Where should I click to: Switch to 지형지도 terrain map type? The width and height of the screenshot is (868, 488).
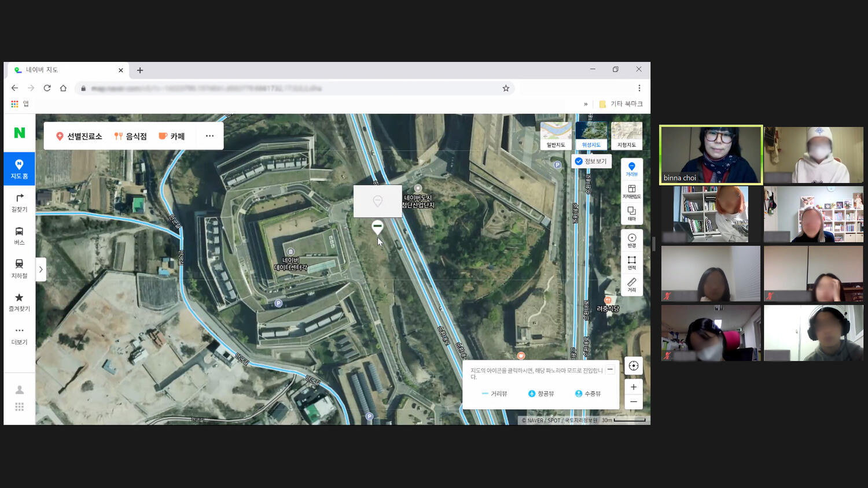point(627,136)
